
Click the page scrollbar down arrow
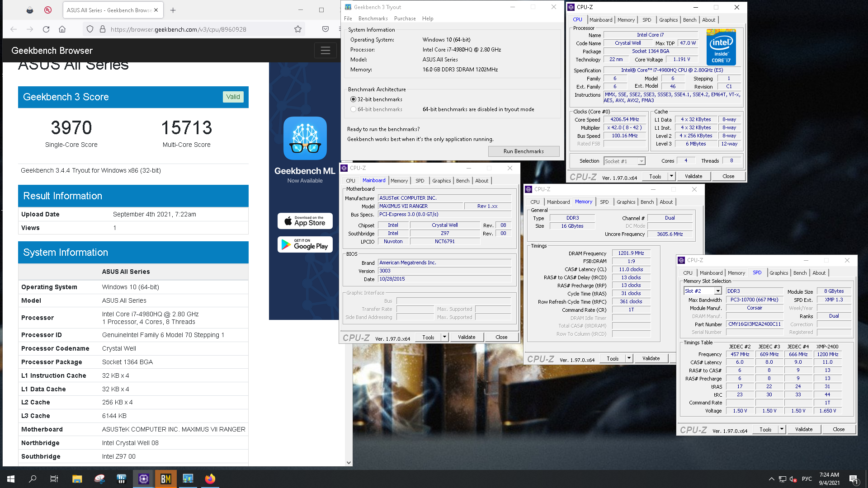(349, 462)
